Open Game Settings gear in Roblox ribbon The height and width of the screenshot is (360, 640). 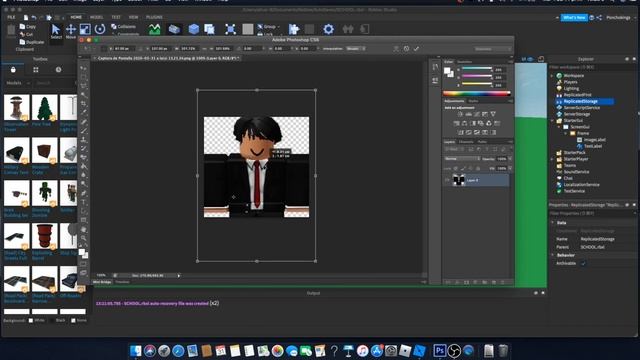pyautogui.click(x=329, y=29)
